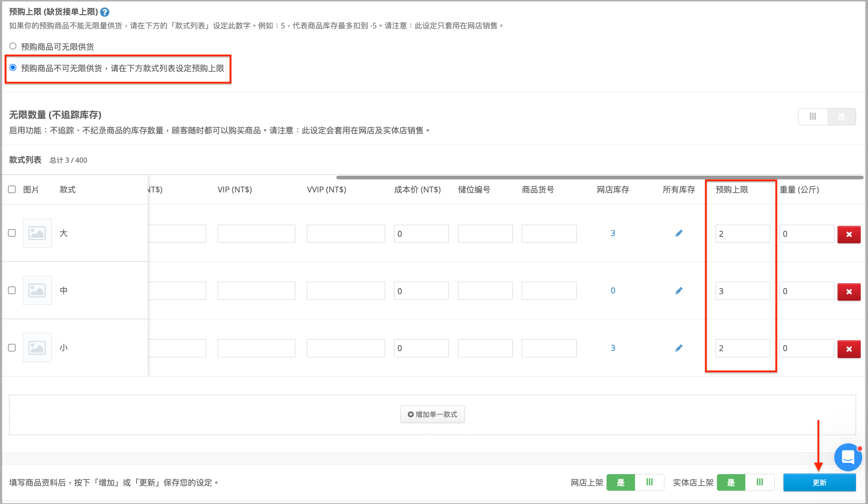868x504 pixels.
Task: Toggle the 网店上架 switch
Action: click(x=635, y=483)
